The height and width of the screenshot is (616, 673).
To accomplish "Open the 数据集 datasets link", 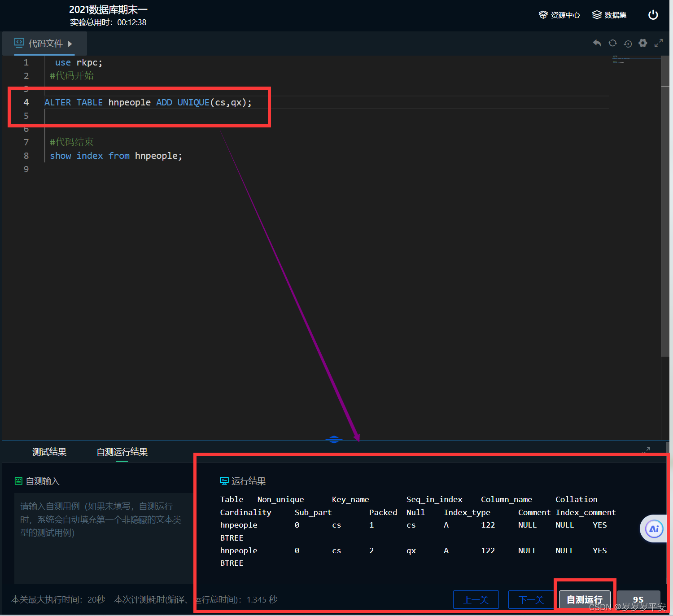I will pos(609,15).
